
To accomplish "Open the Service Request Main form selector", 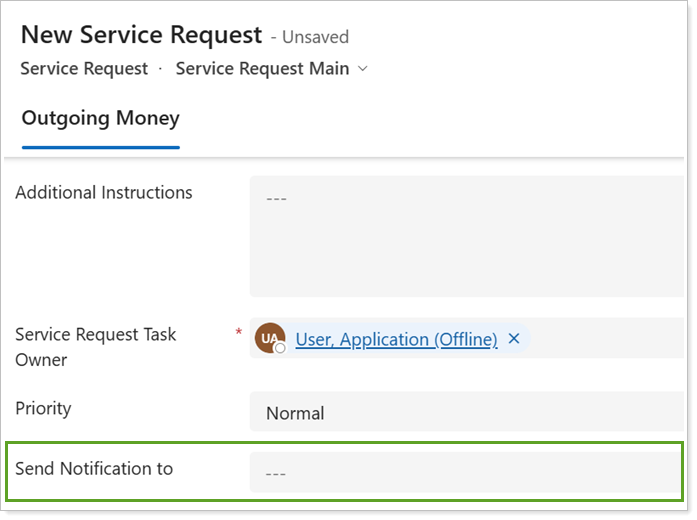I will (x=262, y=69).
